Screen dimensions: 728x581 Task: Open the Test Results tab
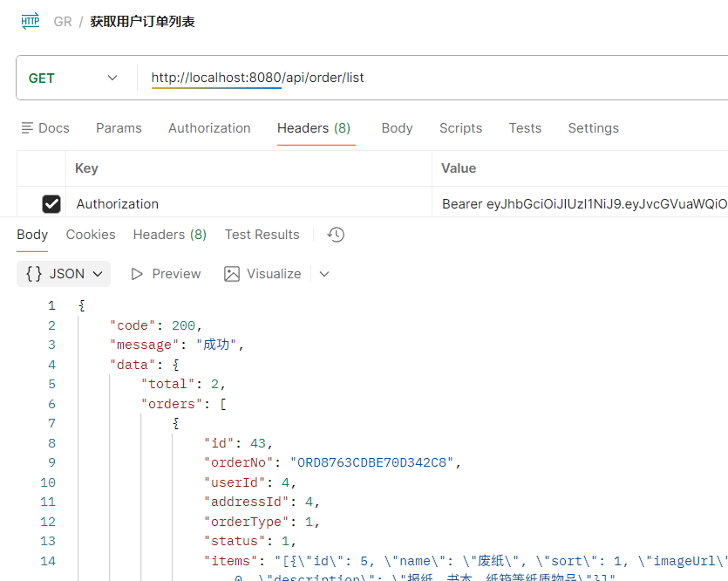262,235
